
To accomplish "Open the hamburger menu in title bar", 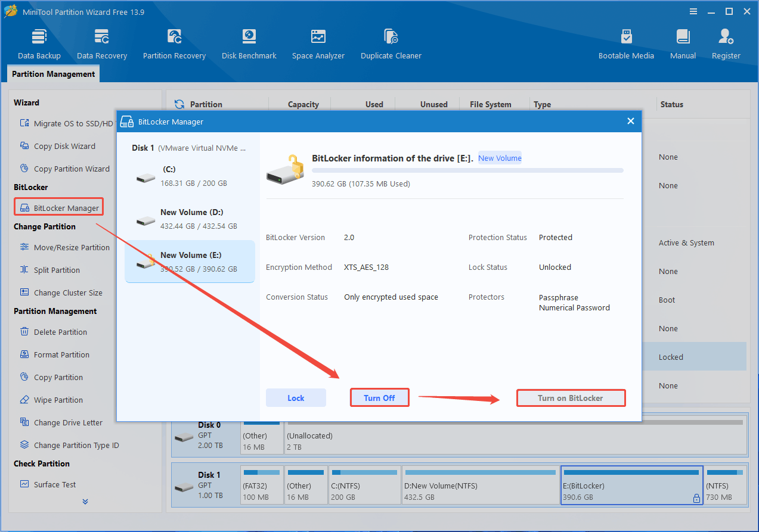I will pyautogui.click(x=693, y=11).
